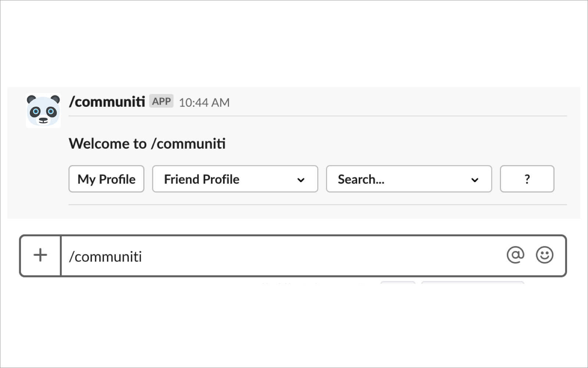This screenshot has width=588, height=368.
Task: Click the question mark help button
Action: (527, 179)
